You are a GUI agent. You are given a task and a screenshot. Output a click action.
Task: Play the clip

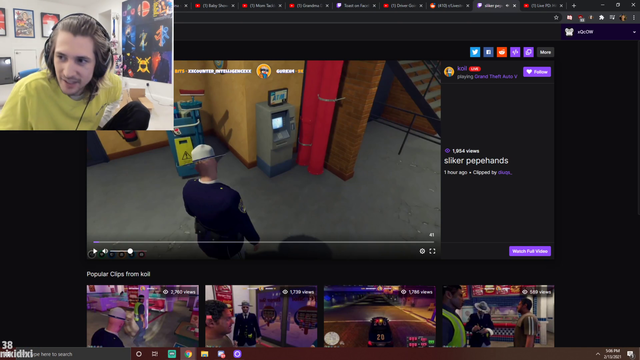pyautogui.click(x=95, y=251)
